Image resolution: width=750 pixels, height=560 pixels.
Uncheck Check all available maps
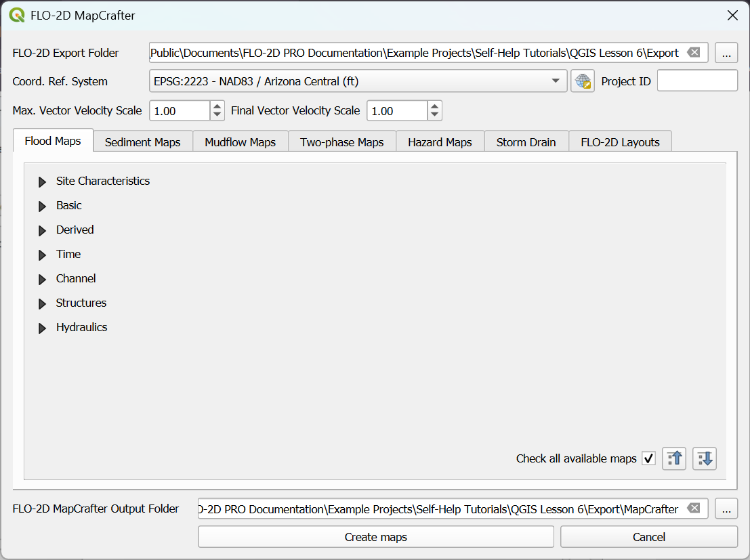649,458
